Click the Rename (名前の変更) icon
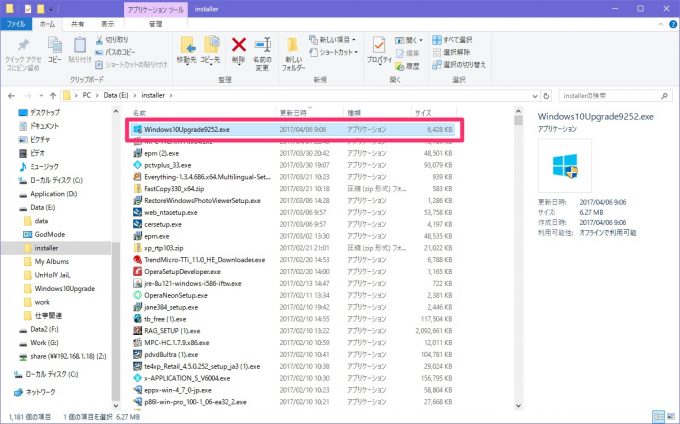680x424 pixels. [x=262, y=45]
